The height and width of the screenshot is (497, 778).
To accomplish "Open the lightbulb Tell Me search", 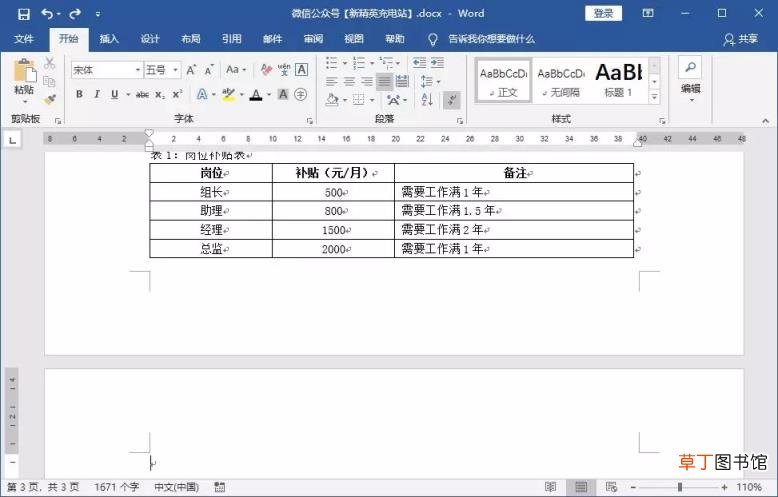I will coord(433,39).
